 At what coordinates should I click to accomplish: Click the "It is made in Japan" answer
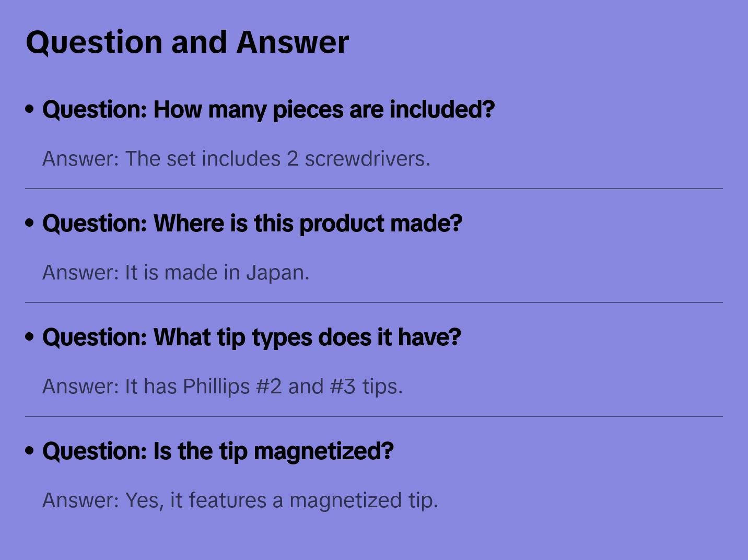pos(176,273)
